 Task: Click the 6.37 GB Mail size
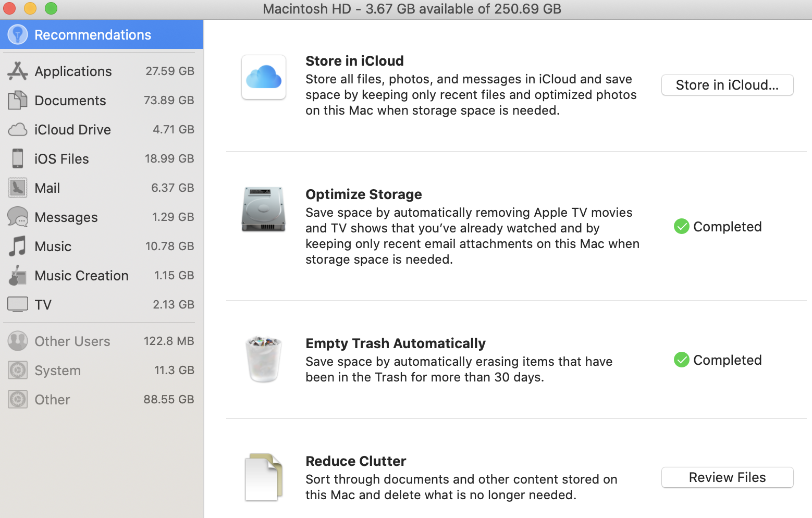173,188
